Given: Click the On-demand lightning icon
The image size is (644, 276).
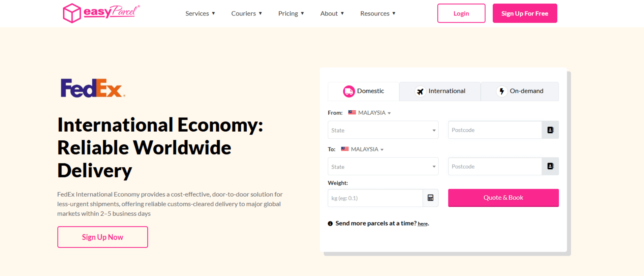Looking at the screenshot, I should point(501,91).
